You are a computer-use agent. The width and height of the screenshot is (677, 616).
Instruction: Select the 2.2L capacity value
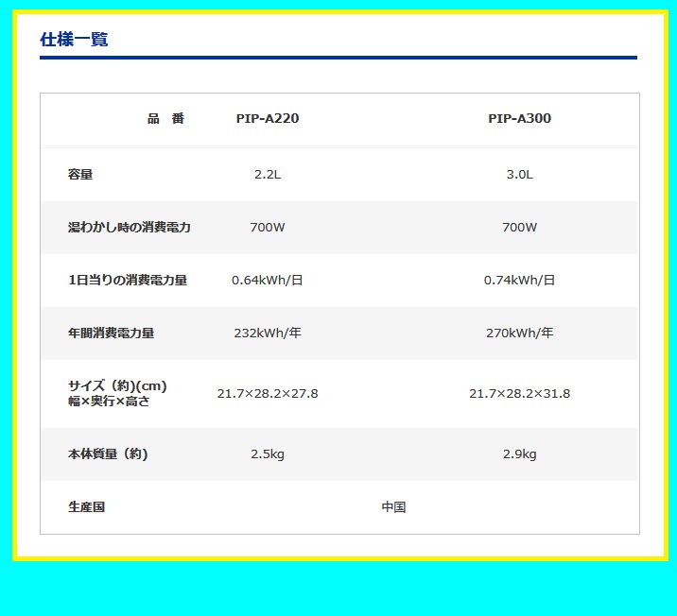[x=268, y=175]
